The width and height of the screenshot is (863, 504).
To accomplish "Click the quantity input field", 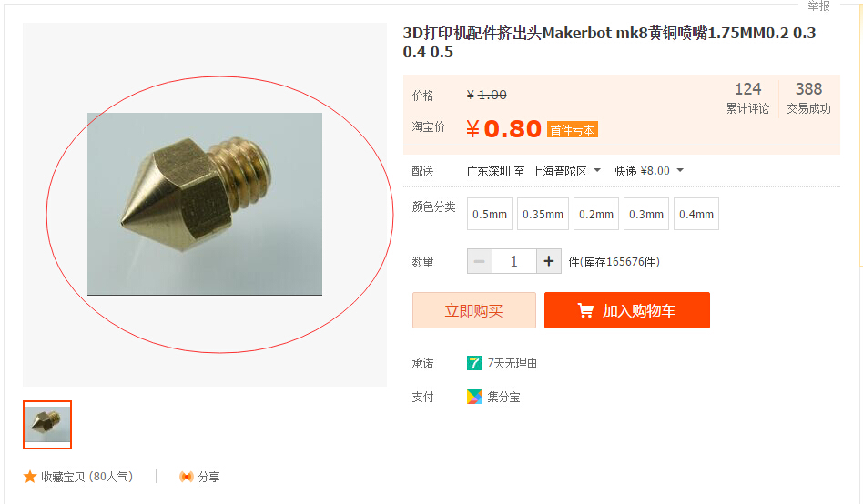I will click(514, 261).
